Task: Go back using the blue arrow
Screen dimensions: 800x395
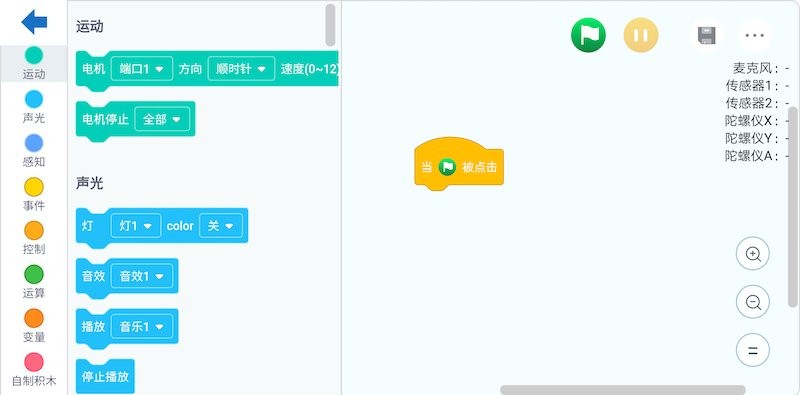Action: click(x=34, y=22)
